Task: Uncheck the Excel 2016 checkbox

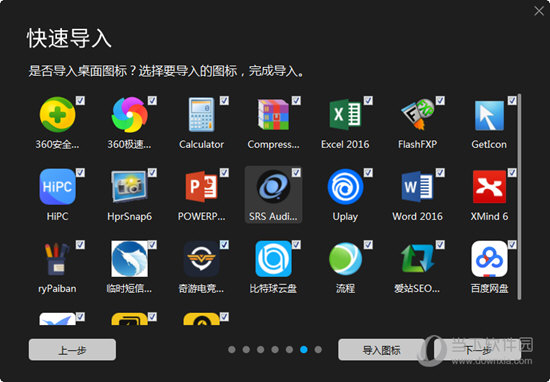Action: [368, 101]
